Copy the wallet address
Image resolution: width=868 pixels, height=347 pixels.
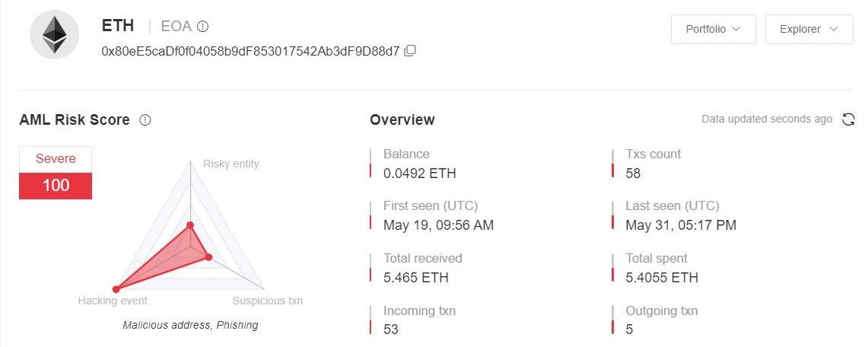(x=410, y=51)
